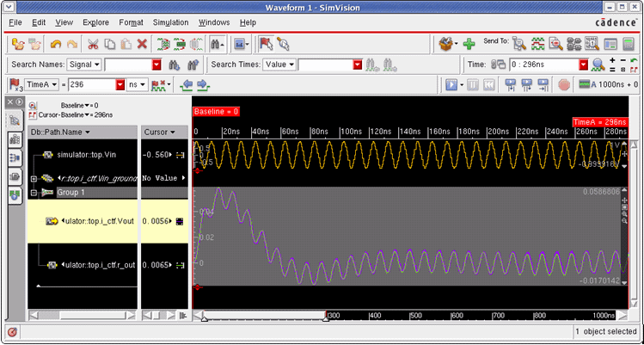
Task: Click the undo arrow icon
Action: point(57,43)
